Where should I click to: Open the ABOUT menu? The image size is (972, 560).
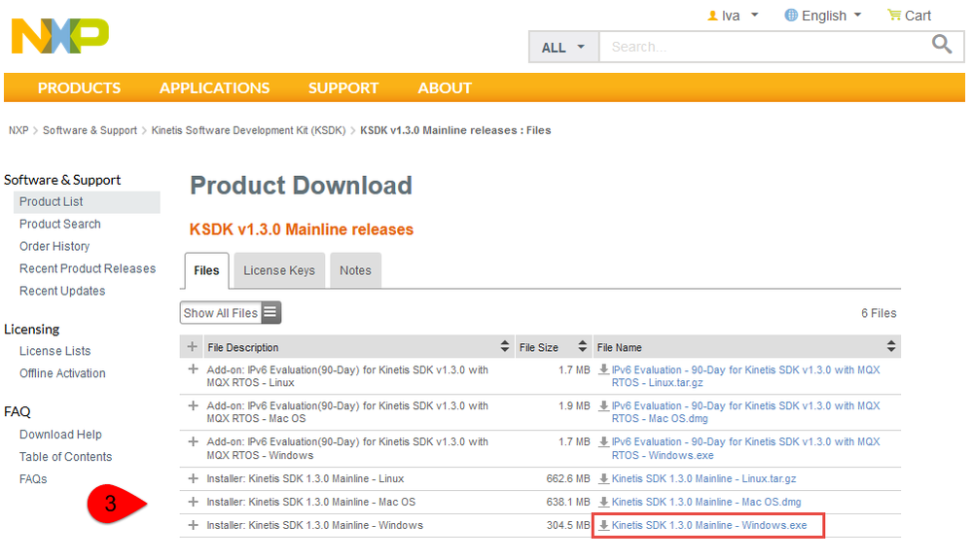445,87
